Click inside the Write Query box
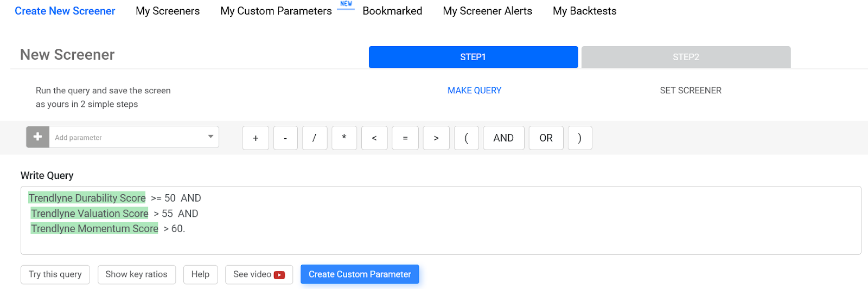 (x=441, y=220)
